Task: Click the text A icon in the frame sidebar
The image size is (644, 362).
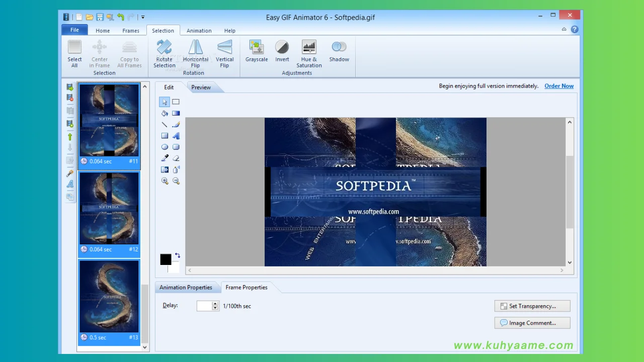Action: 70,184
